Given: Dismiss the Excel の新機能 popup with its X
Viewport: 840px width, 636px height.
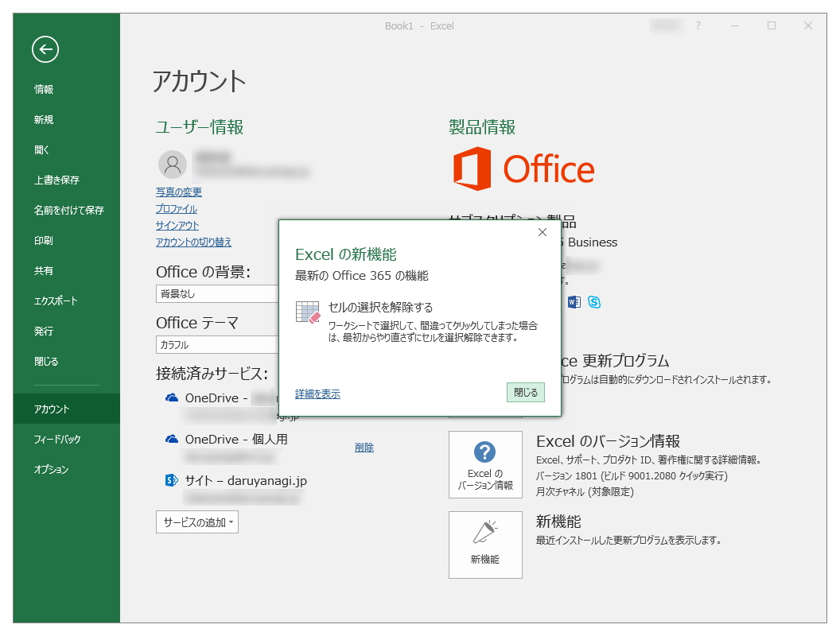Looking at the screenshot, I should (542, 232).
